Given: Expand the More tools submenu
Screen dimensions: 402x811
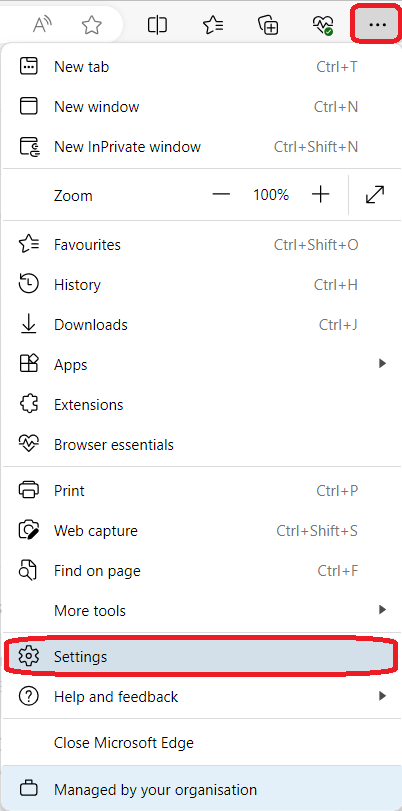Looking at the screenshot, I should (201, 610).
